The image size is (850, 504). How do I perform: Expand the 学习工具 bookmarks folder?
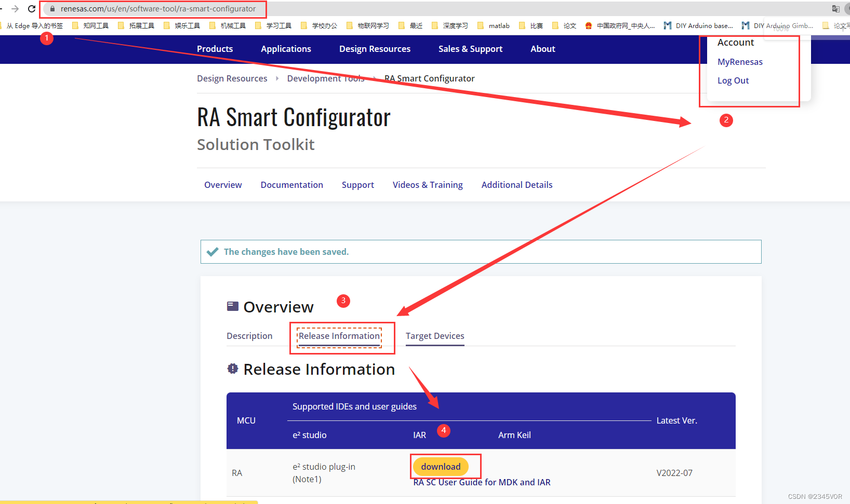pos(274,25)
